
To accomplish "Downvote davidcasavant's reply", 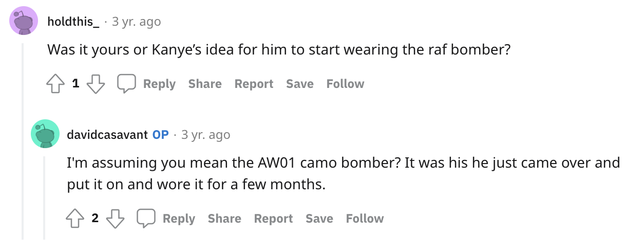I will point(115,219).
